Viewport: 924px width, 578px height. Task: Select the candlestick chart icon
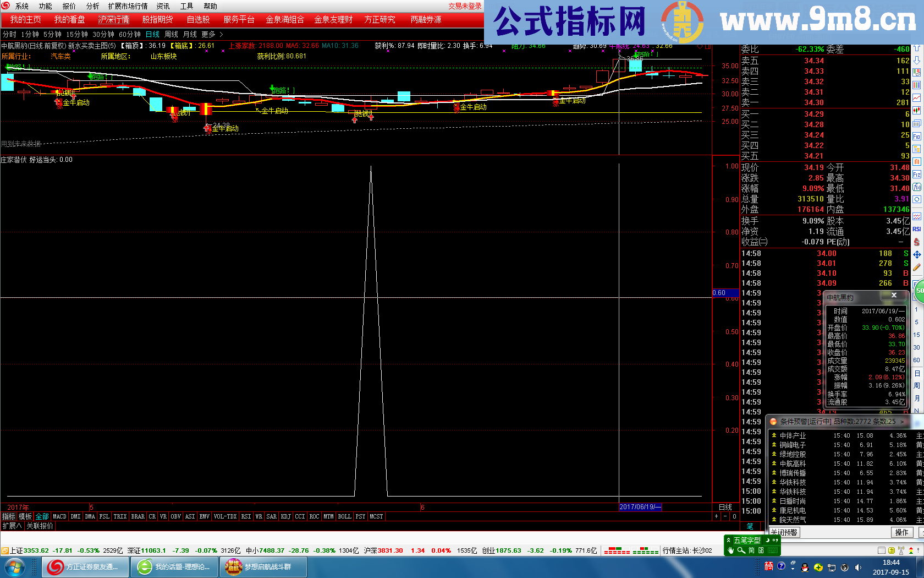point(917,110)
